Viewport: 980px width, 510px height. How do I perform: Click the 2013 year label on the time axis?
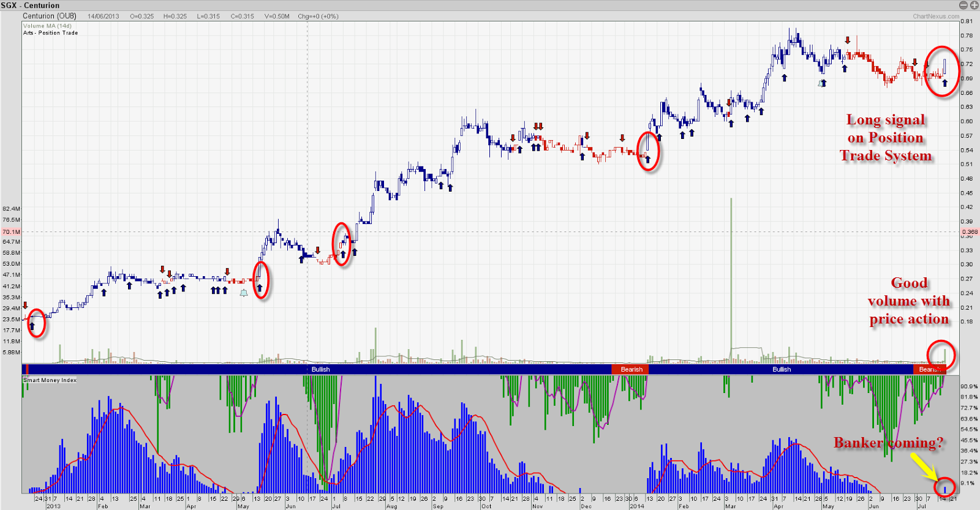(53, 506)
